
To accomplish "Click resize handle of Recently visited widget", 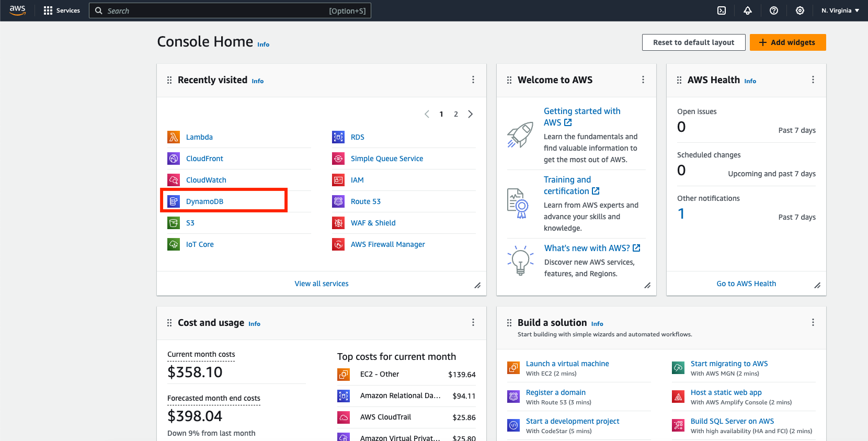I will tap(477, 286).
